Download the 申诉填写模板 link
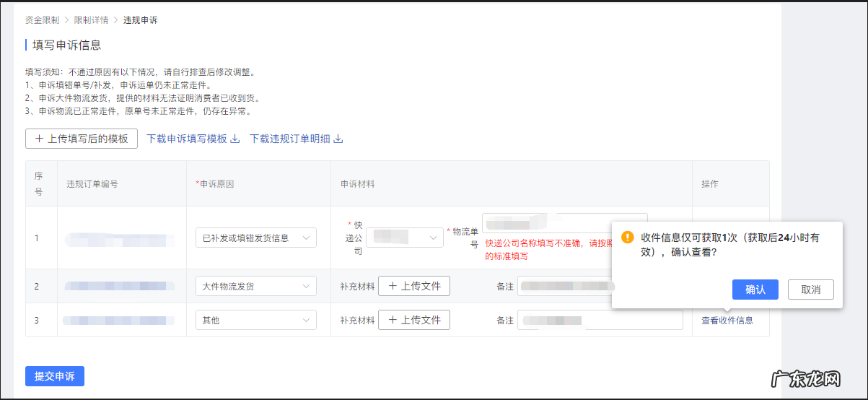This screenshot has height=400, width=868. coord(187,139)
